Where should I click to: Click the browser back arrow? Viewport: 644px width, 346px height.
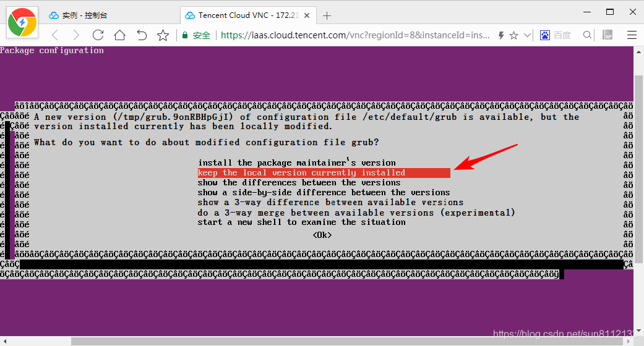[x=55, y=35]
